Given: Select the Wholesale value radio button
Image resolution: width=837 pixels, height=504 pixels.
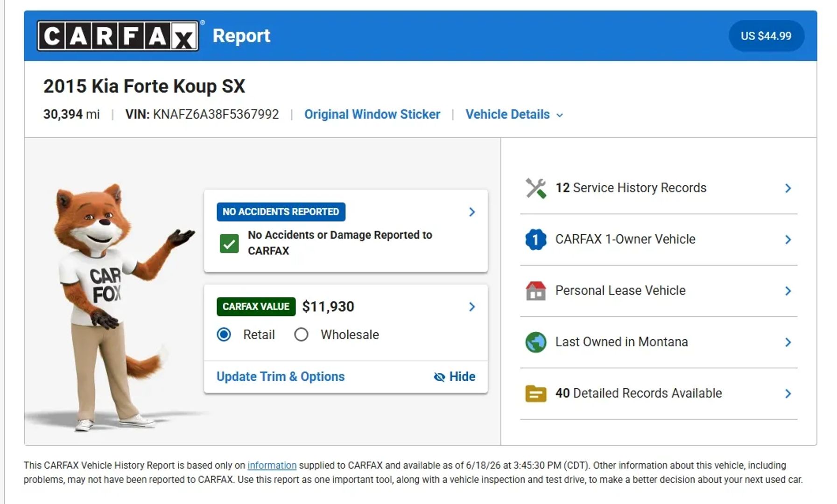Looking at the screenshot, I should [301, 335].
